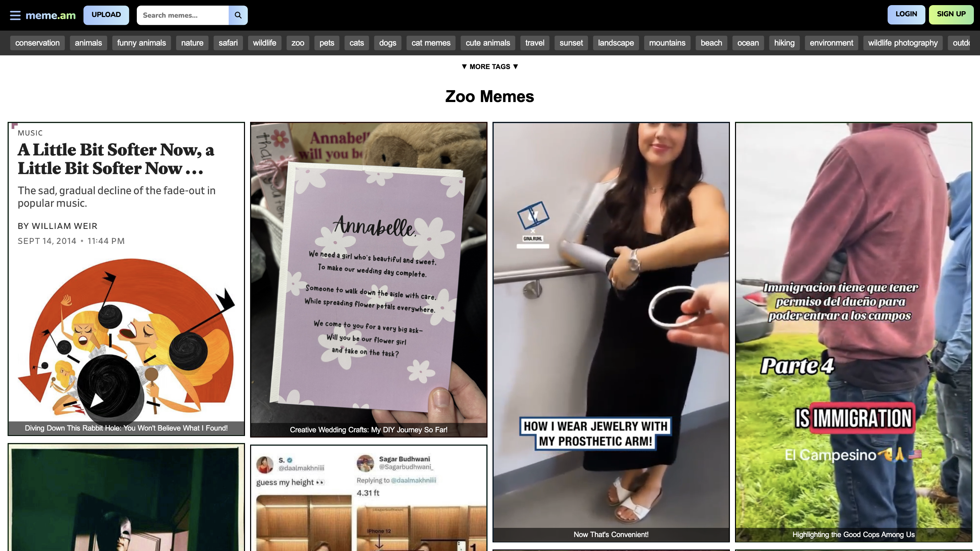This screenshot has height=551, width=980.
Task: Click the safari tag
Action: [228, 43]
